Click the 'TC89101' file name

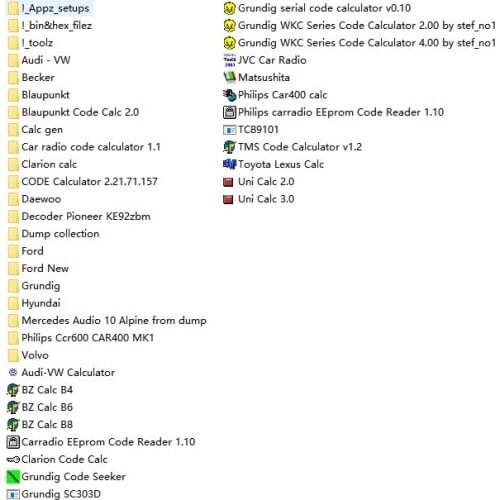[258, 130]
